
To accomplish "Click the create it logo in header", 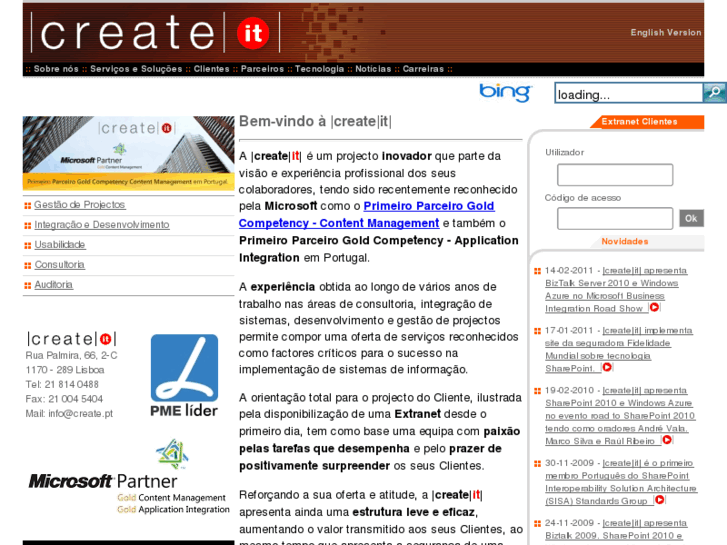I will pyautogui.click(x=155, y=33).
